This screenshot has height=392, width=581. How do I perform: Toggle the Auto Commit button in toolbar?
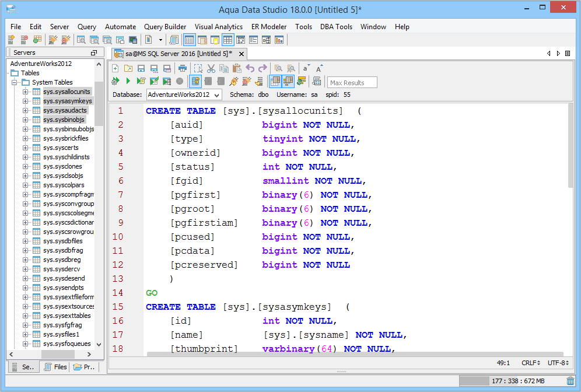[x=195, y=81]
